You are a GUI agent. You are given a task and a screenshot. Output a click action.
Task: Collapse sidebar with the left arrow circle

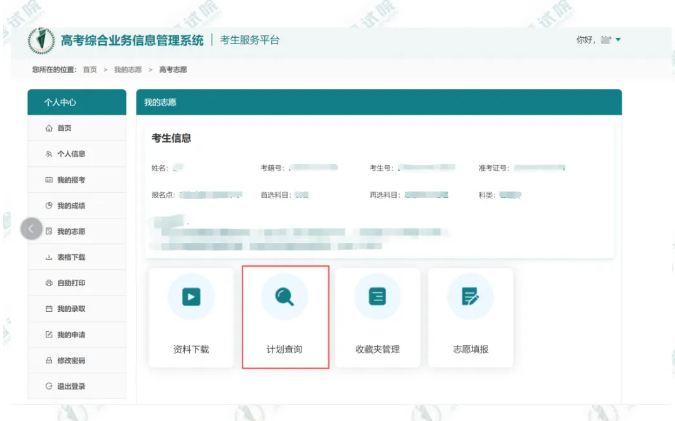click(x=31, y=228)
